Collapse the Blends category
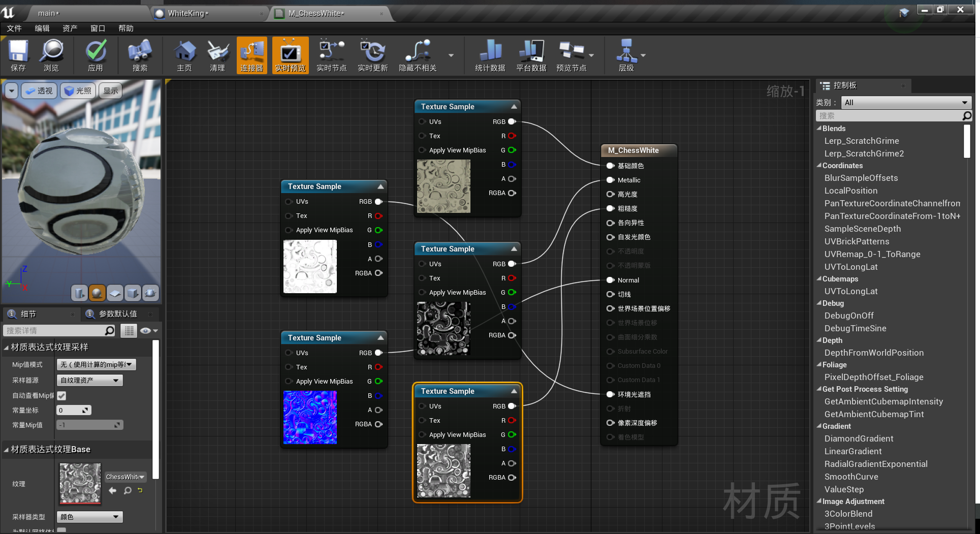Screen dimensions: 980x534 (819, 129)
